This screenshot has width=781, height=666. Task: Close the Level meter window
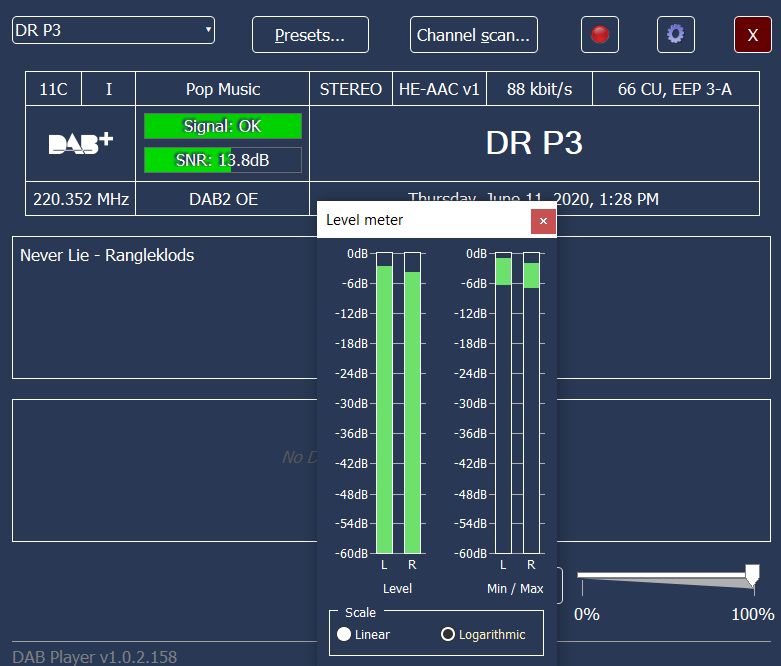[543, 221]
